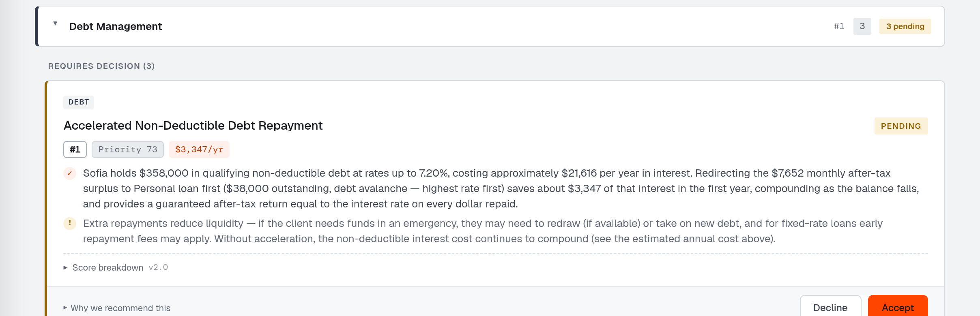The image size is (980, 316).
Task: Click the orange Accept button
Action: click(898, 306)
